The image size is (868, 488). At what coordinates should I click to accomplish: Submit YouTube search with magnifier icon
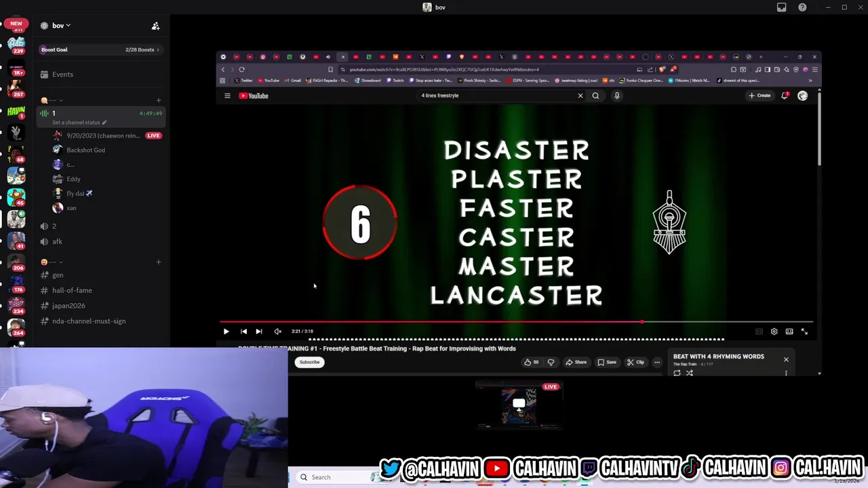click(595, 96)
